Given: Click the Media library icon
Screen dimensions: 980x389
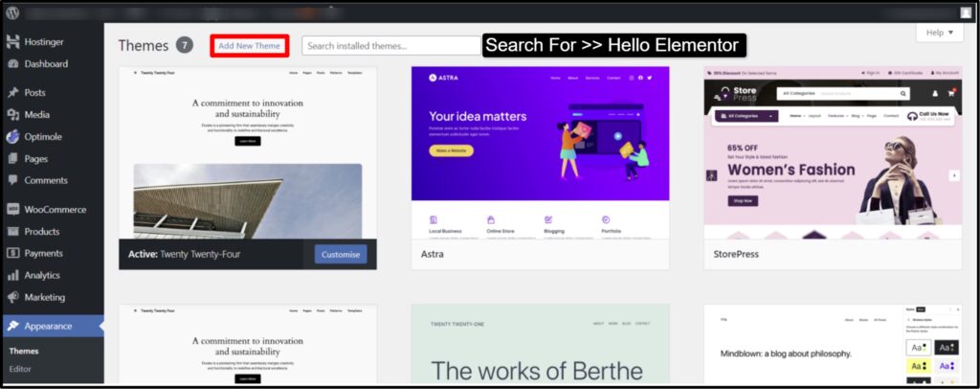Looking at the screenshot, I should tap(12, 114).
